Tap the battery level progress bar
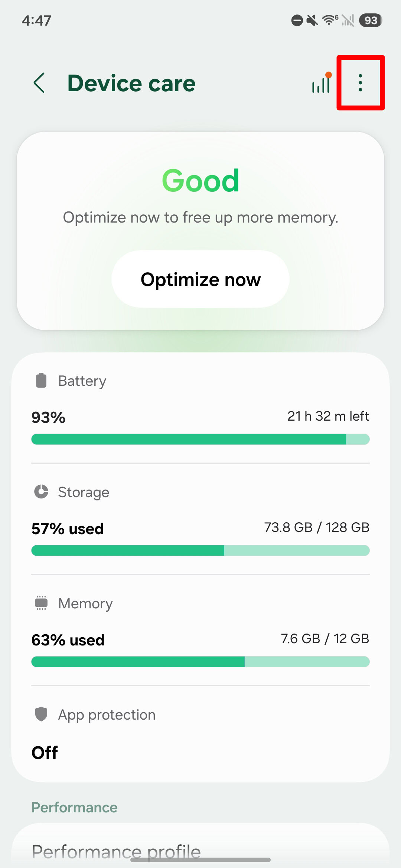The height and width of the screenshot is (868, 401). tap(200, 439)
